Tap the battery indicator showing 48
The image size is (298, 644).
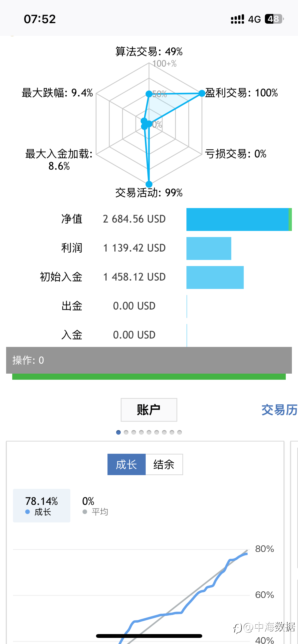tap(274, 19)
